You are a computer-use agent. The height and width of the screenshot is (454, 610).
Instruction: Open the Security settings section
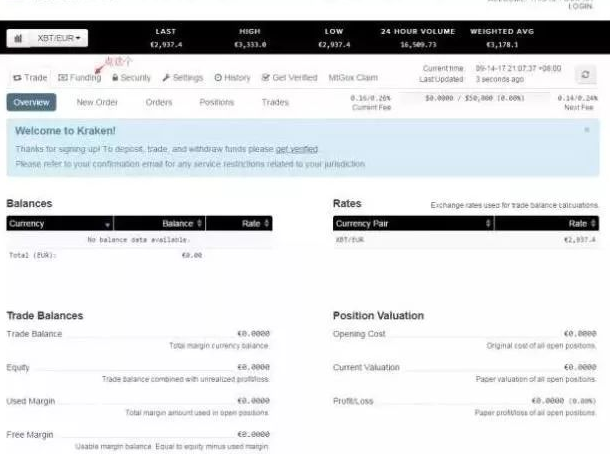tap(131, 78)
